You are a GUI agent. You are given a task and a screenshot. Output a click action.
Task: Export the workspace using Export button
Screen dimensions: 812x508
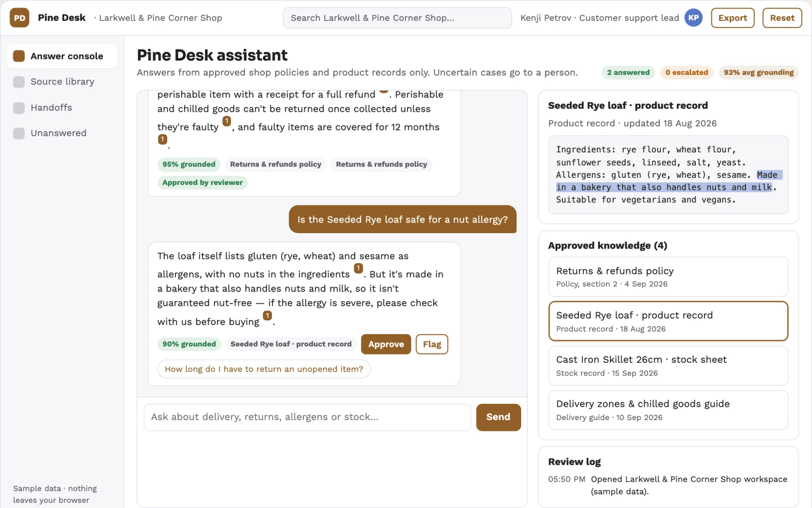(733, 18)
